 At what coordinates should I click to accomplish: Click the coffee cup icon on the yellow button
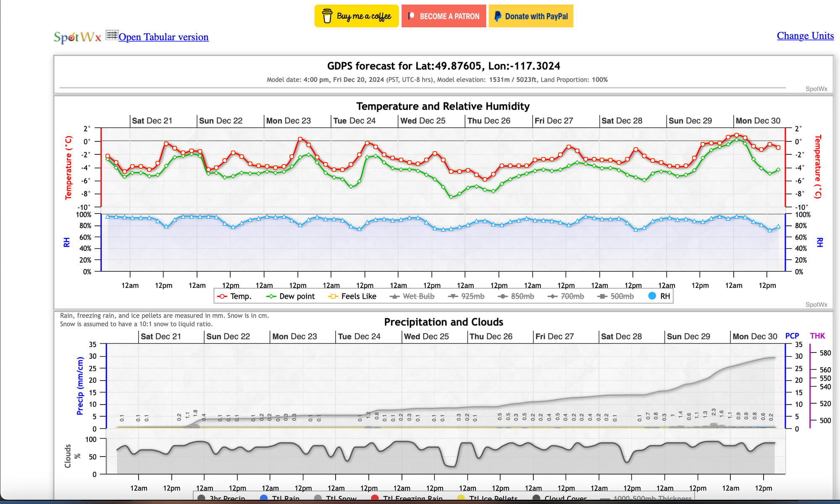(327, 16)
